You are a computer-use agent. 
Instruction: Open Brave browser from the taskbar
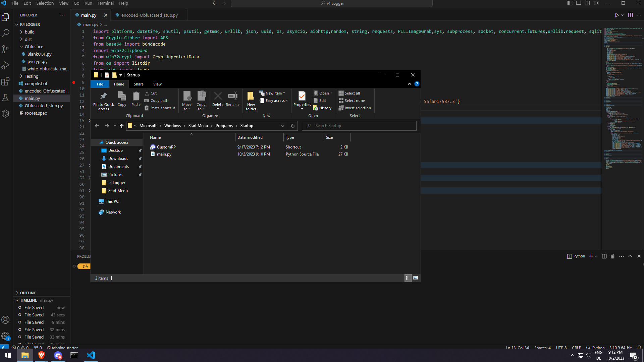(42, 355)
